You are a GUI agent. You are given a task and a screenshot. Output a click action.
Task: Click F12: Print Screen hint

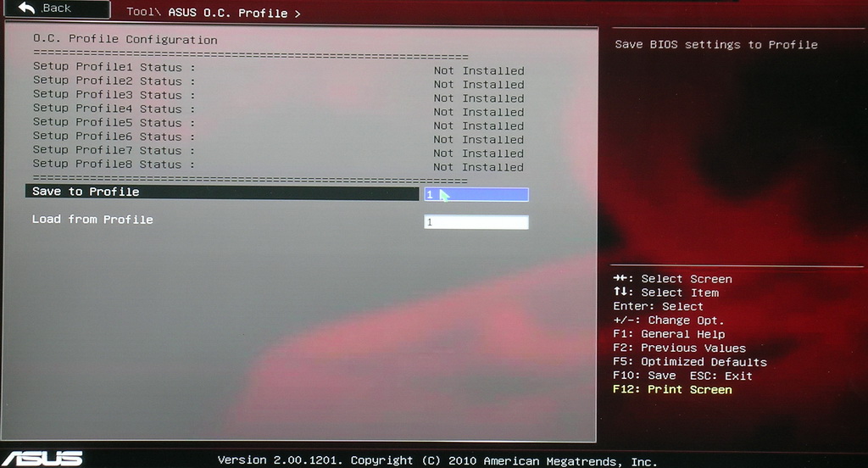point(672,389)
